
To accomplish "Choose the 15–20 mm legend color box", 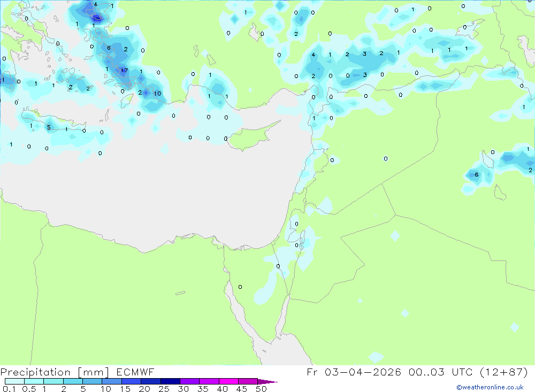I will click(x=131, y=381).
